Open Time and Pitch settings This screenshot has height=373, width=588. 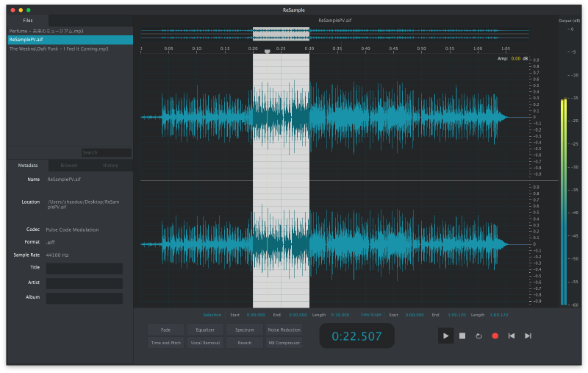click(x=165, y=343)
